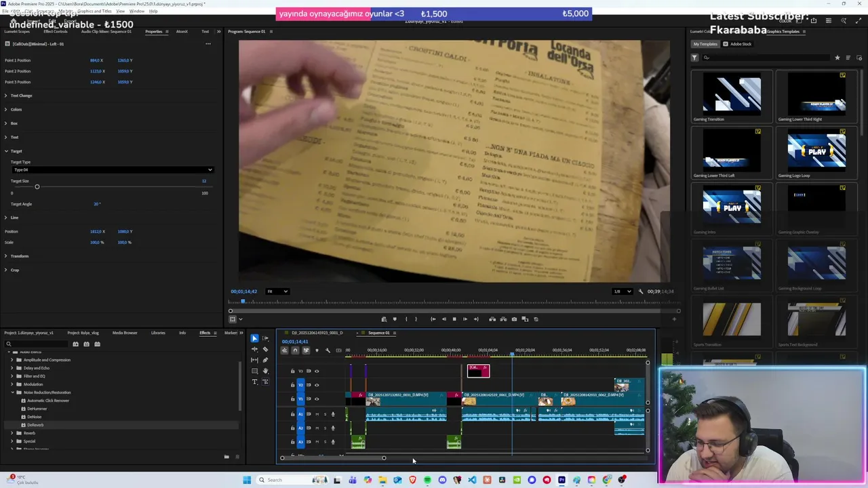868x488 pixels.
Task: Toggle track lock on A3
Action: point(293,442)
